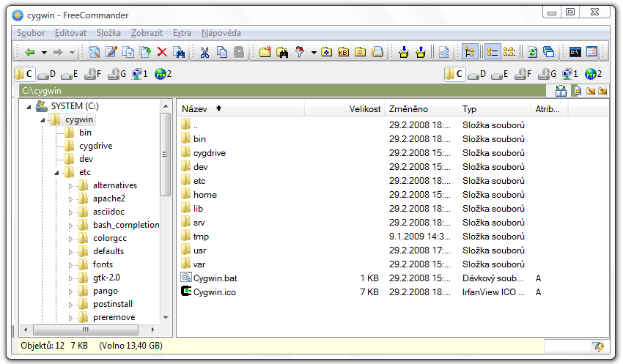
Task: Click the scissors cut icon
Action: [x=204, y=52]
